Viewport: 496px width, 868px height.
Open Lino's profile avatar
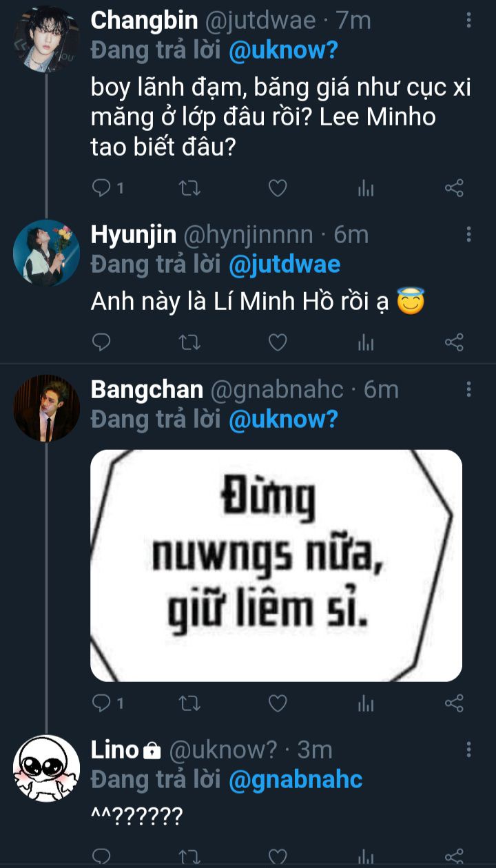pyautogui.click(x=47, y=768)
